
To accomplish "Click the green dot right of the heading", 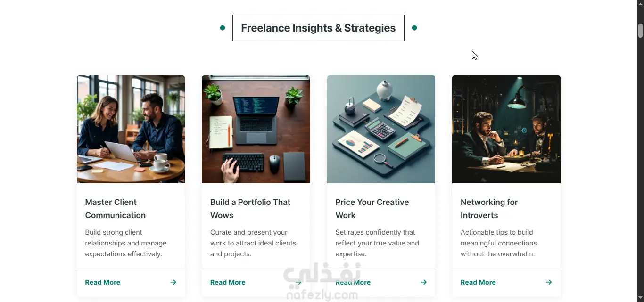I will point(414,28).
